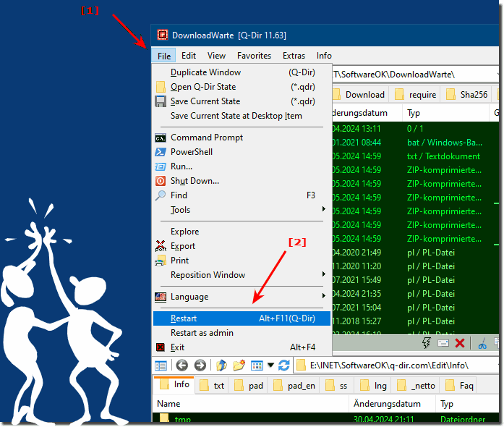This screenshot has height=427, width=504.
Task: Switch to the lng tab
Action: pos(373,386)
